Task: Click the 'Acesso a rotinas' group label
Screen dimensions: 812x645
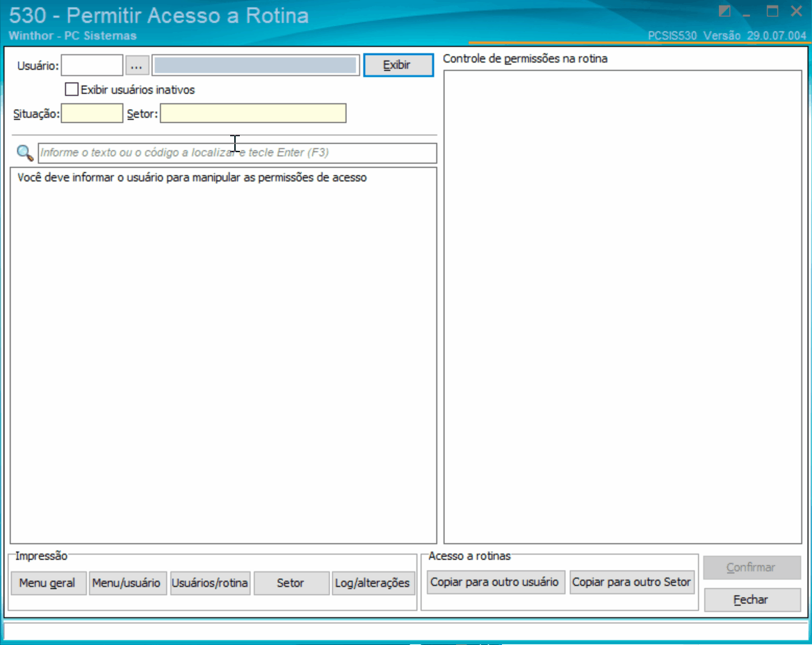Action: pos(470,556)
